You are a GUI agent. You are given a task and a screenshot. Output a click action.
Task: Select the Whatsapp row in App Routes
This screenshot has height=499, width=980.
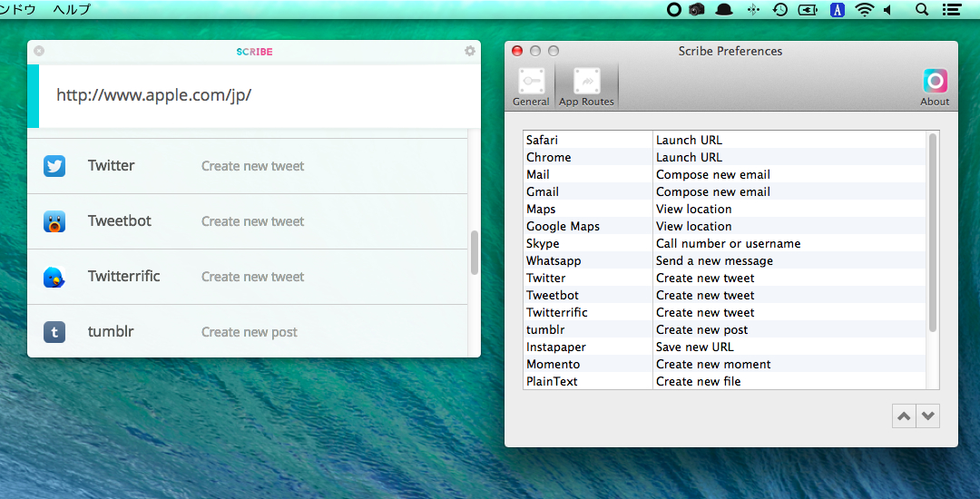[x=724, y=260]
